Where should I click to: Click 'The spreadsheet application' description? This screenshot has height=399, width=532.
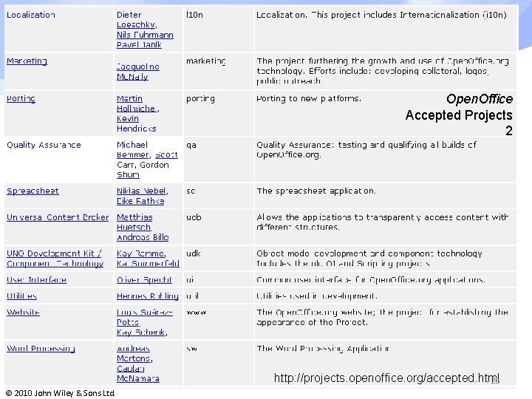[316, 191]
